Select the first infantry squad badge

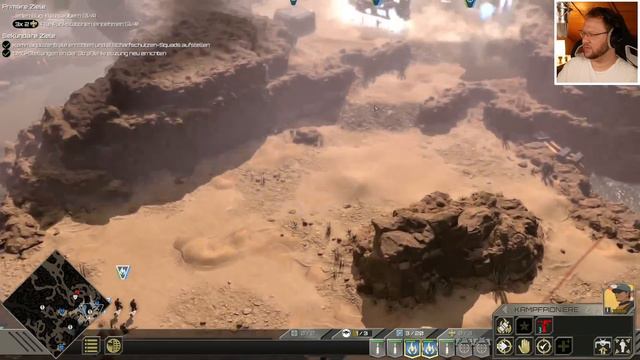coord(377,349)
